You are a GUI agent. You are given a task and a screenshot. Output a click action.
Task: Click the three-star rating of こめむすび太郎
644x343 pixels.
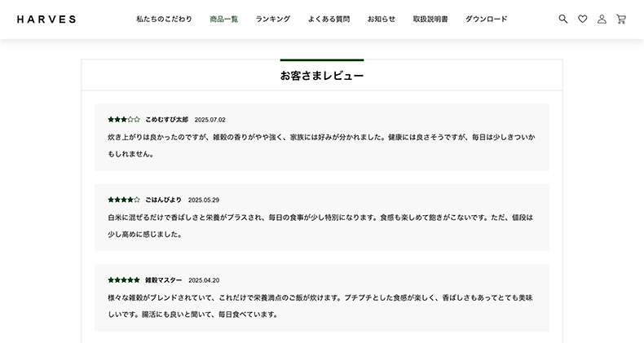(124, 120)
